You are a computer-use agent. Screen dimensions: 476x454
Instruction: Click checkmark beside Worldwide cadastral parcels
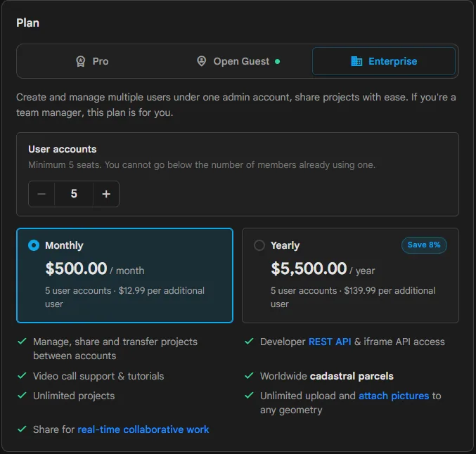tap(249, 376)
